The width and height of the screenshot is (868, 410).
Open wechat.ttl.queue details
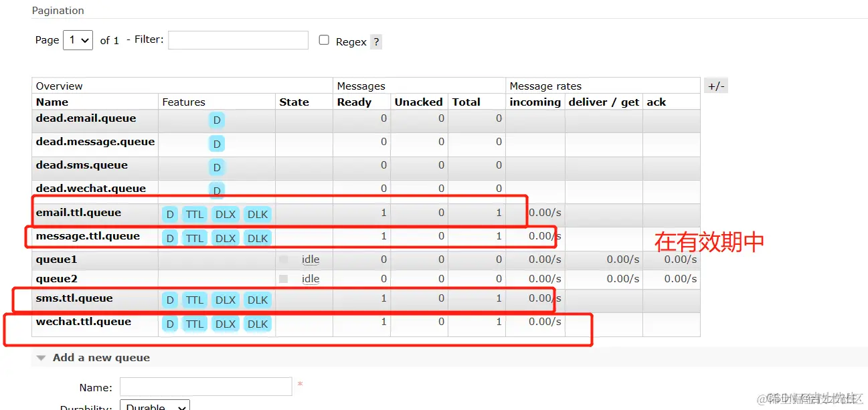click(x=84, y=322)
